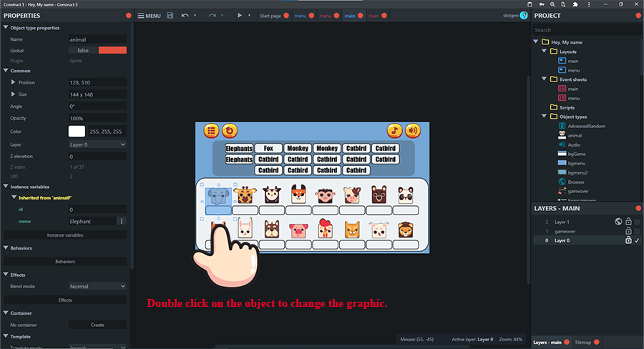Open the undo history dropdown arrow
The height and width of the screenshot is (349, 644).
tap(195, 15)
